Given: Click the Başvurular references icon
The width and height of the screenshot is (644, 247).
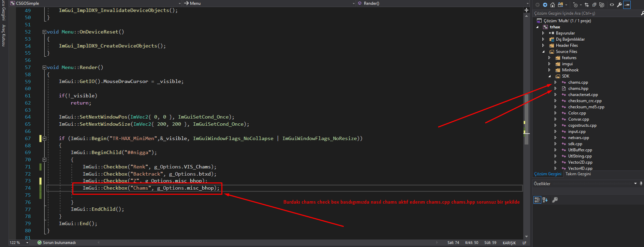Looking at the screenshot, I should (552, 33).
